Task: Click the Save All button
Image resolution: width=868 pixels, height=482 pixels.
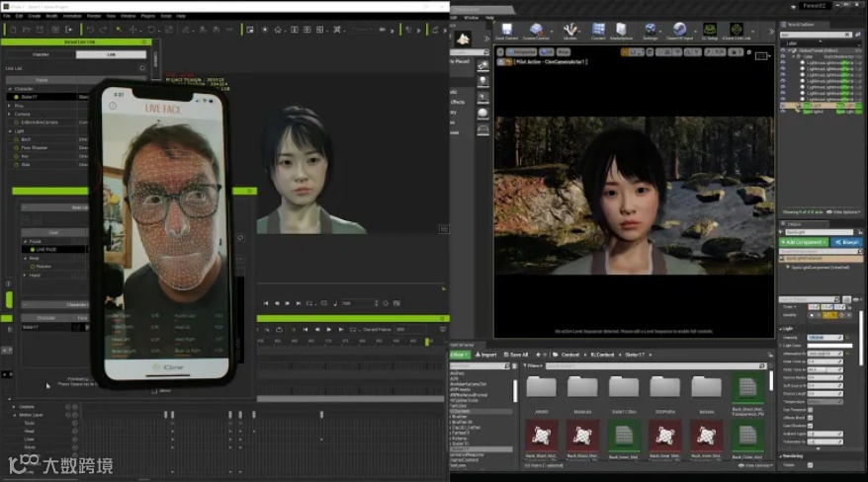Action: pos(516,354)
